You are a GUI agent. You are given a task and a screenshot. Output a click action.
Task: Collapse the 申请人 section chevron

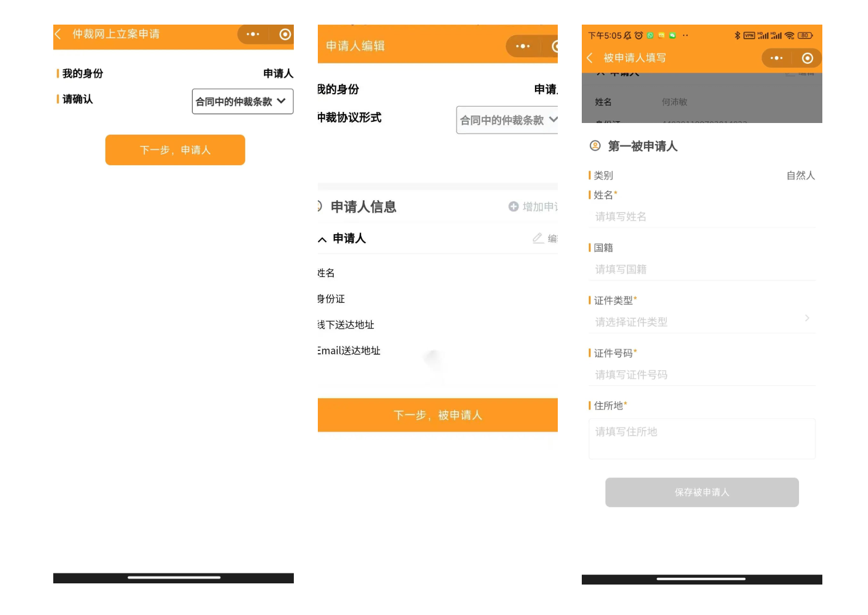[x=322, y=239]
